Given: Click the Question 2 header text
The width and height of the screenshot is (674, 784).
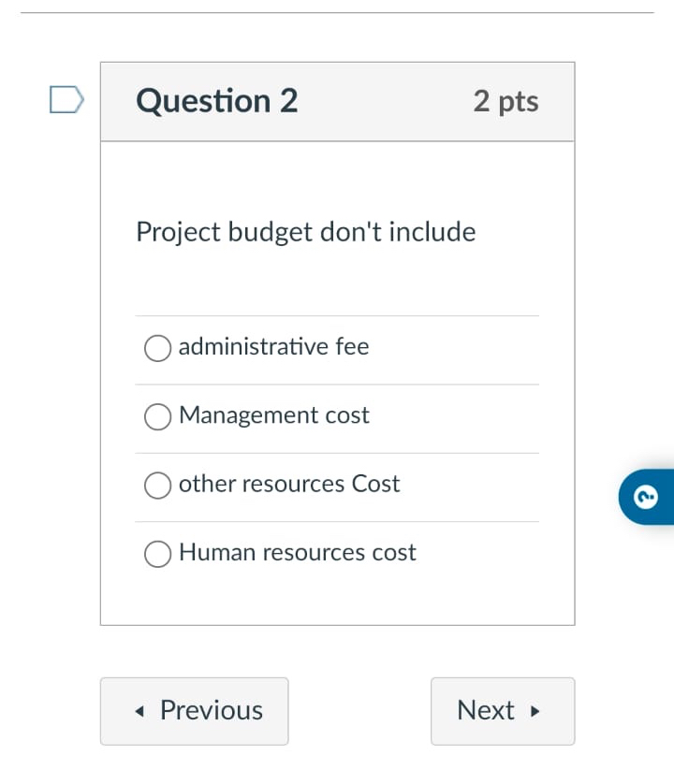Looking at the screenshot, I should pos(216,101).
